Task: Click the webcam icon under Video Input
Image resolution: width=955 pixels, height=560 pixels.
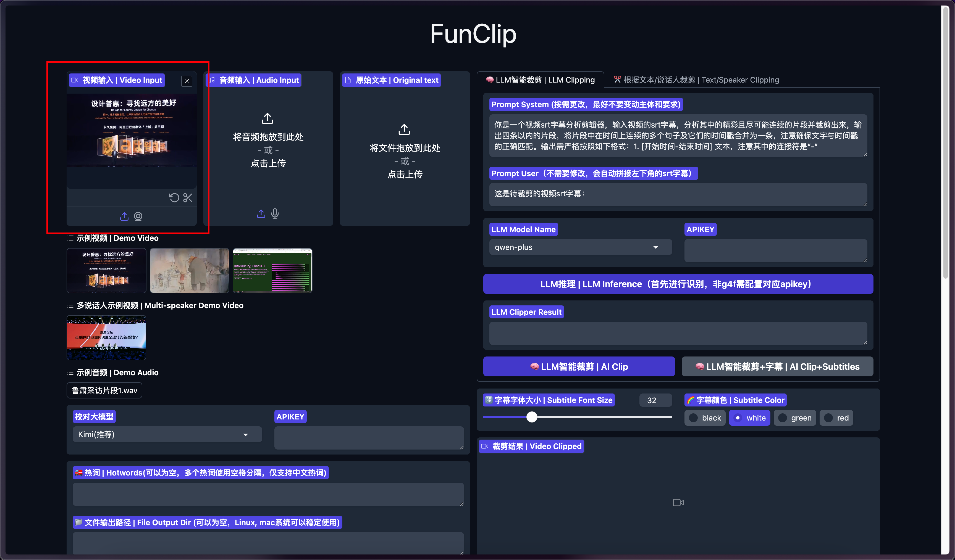Action: click(x=138, y=216)
